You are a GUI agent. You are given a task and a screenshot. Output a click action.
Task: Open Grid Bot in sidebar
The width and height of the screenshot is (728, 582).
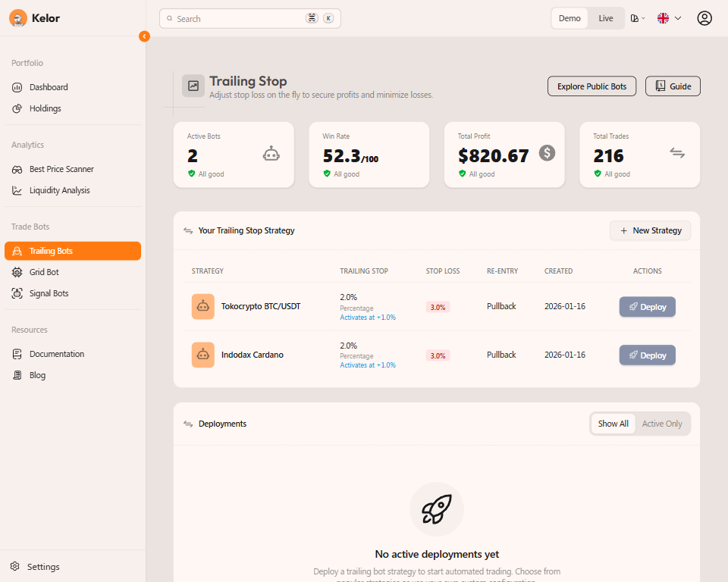coord(44,272)
